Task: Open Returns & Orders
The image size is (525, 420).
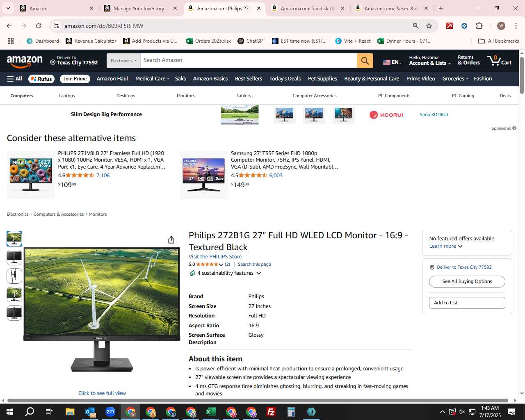Action: [468, 60]
